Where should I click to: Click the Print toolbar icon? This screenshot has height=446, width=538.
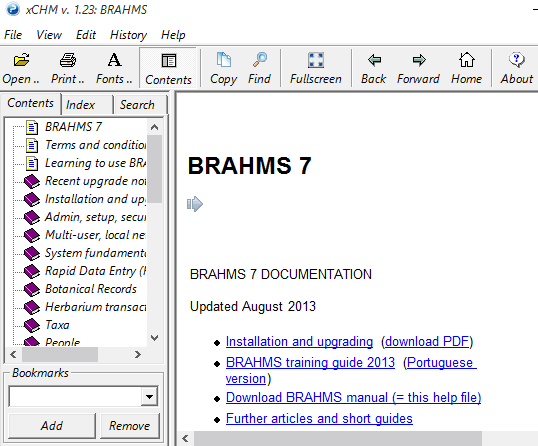click(68, 60)
